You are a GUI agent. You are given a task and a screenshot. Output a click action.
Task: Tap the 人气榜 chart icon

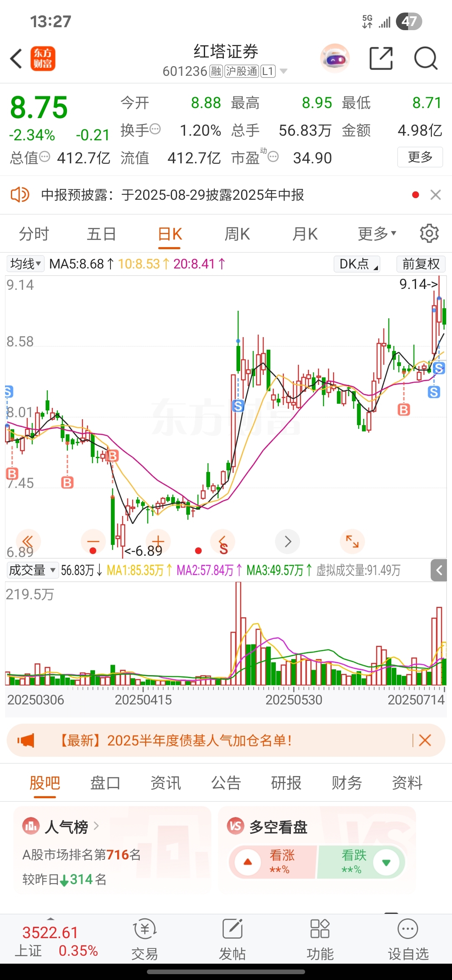click(x=31, y=826)
